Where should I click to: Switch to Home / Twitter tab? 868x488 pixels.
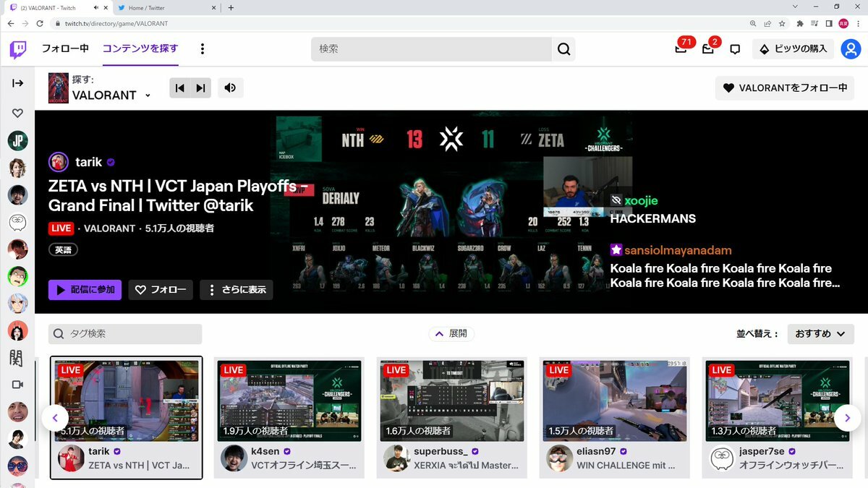point(166,7)
